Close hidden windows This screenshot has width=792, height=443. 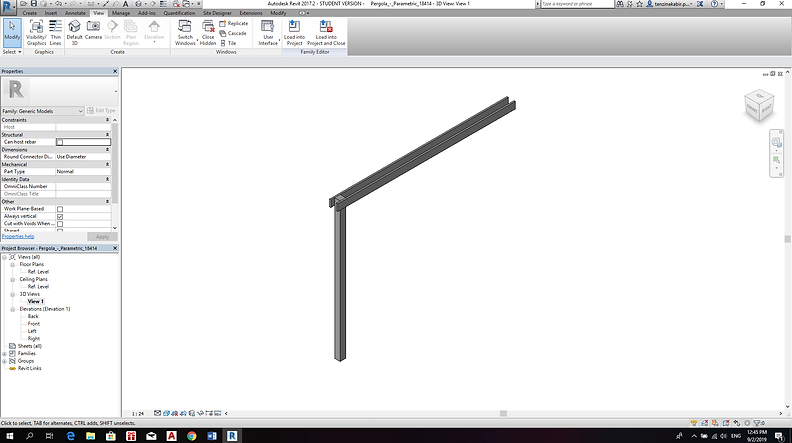tap(208, 33)
